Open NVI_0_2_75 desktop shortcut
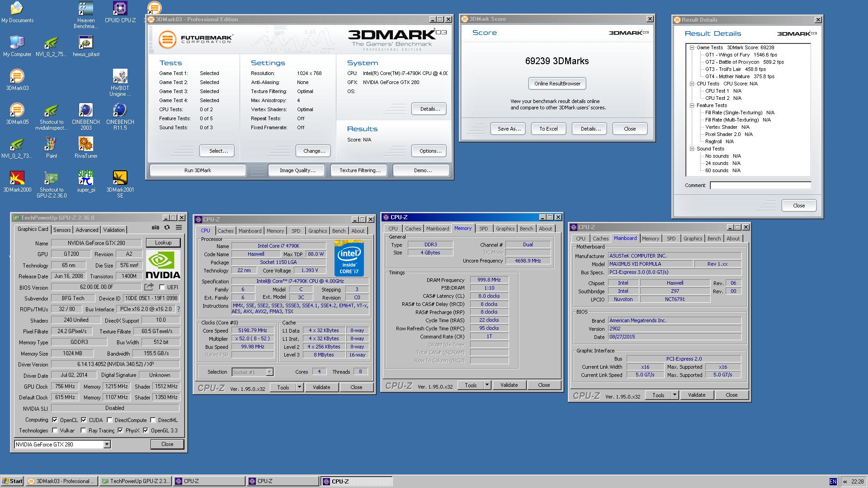Viewport: 868px width, 488px height. 52,46
